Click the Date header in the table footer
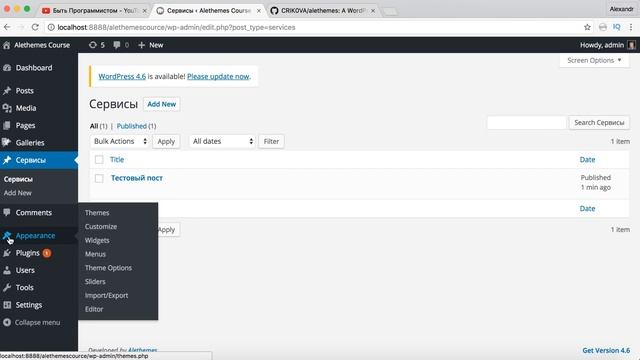 coord(587,209)
